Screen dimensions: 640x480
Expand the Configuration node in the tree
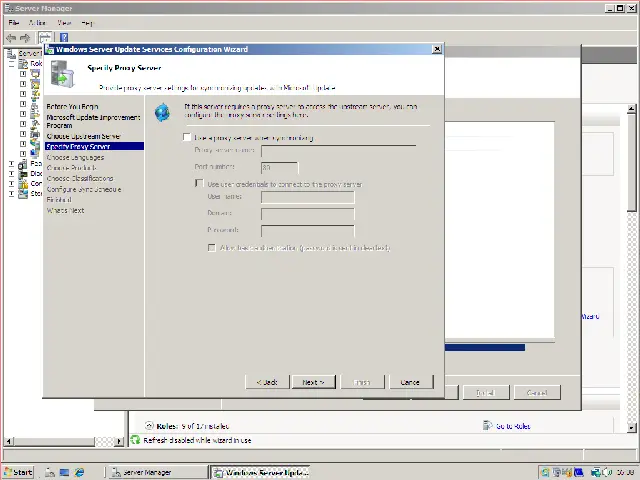click(11, 184)
